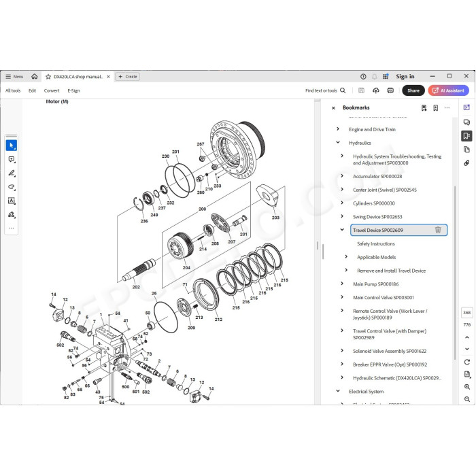Open the Electrical System bookmark
The width and height of the screenshot is (476, 476).
(x=366, y=392)
